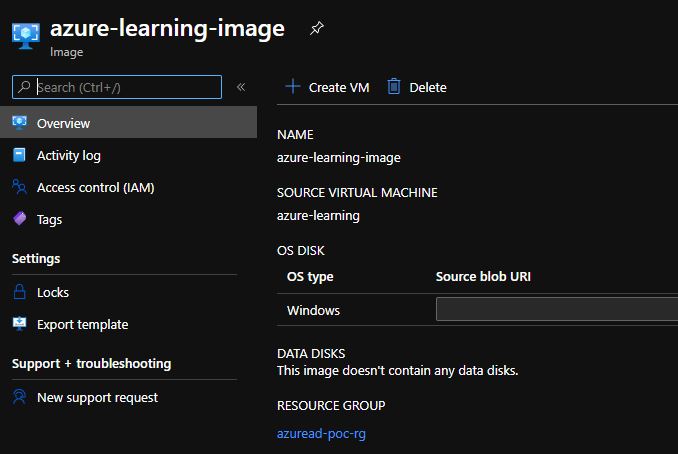Click the OS DISK section label
Image resolution: width=678 pixels, height=454 pixels.
(301, 250)
